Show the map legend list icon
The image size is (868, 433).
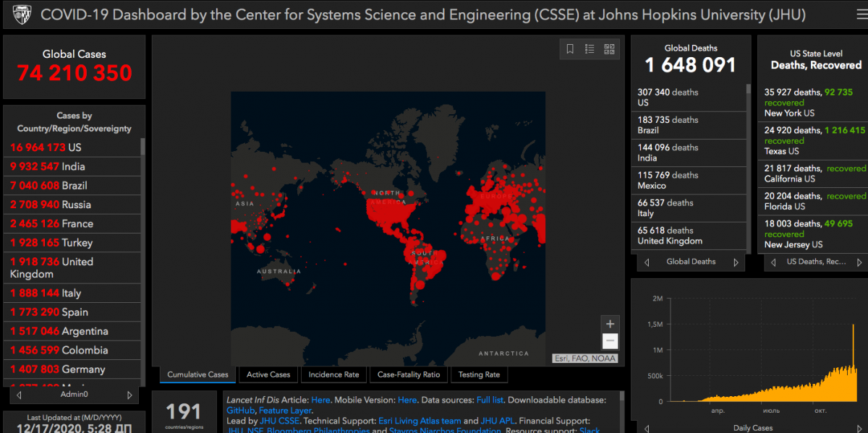590,49
